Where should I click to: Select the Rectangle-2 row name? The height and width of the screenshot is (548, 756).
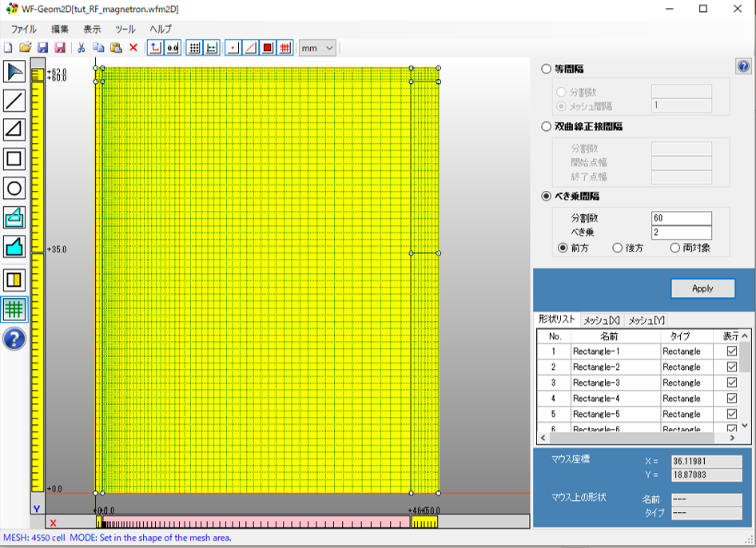point(596,367)
